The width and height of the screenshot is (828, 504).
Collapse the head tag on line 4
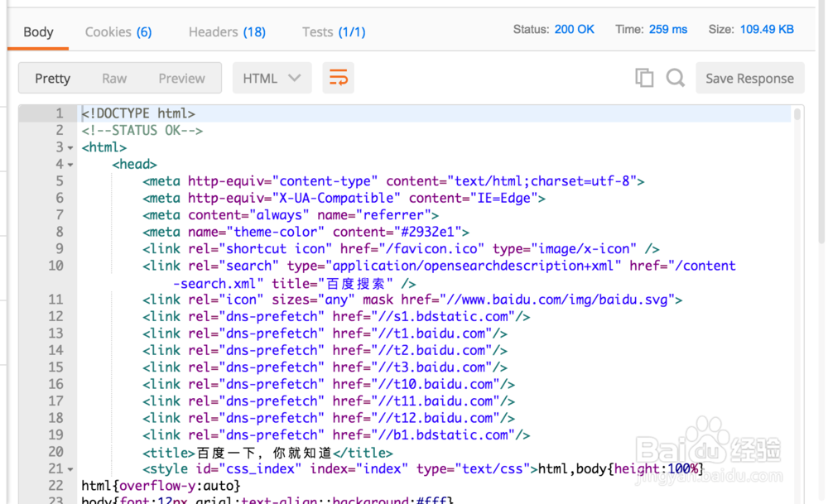tap(70, 165)
